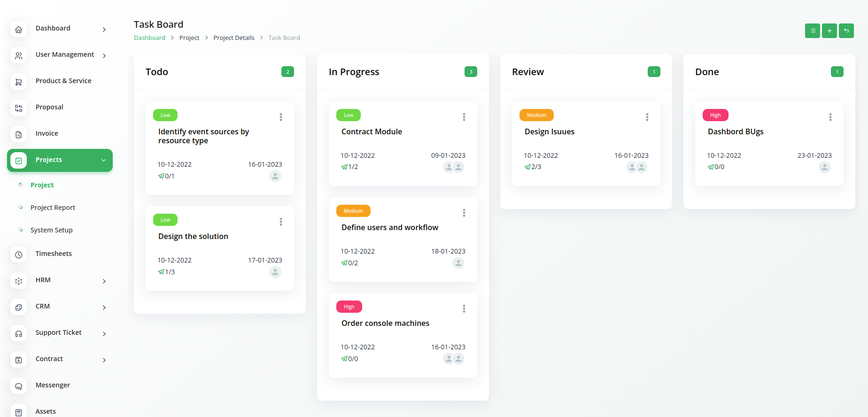
Task: Open three-dot menu on Dashbord BUgs card
Action: tap(830, 117)
